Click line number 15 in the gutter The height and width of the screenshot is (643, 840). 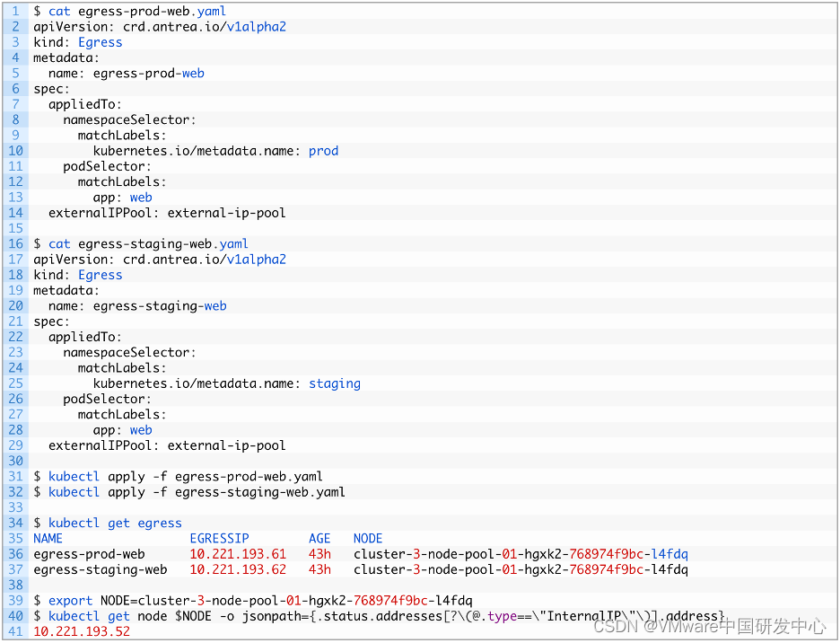(15, 228)
